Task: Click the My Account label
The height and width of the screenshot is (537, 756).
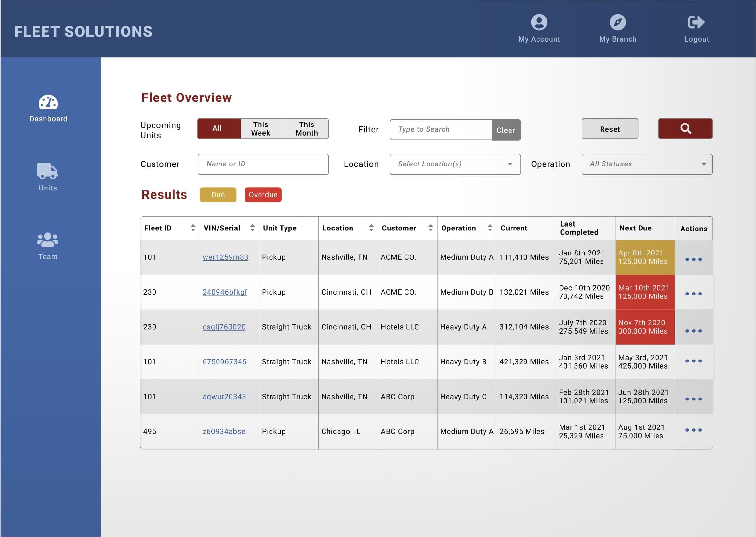Action: [539, 39]
